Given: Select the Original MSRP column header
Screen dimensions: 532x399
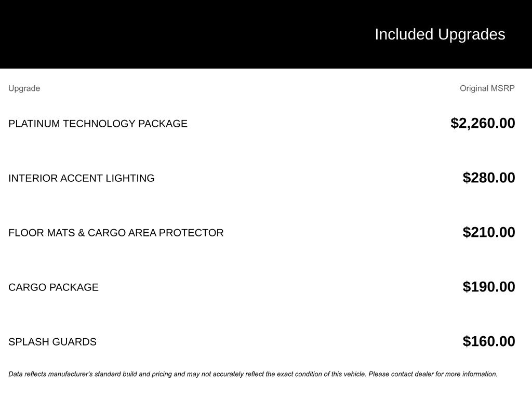Looking at the screenshot, I should click(x=487, y=88).
